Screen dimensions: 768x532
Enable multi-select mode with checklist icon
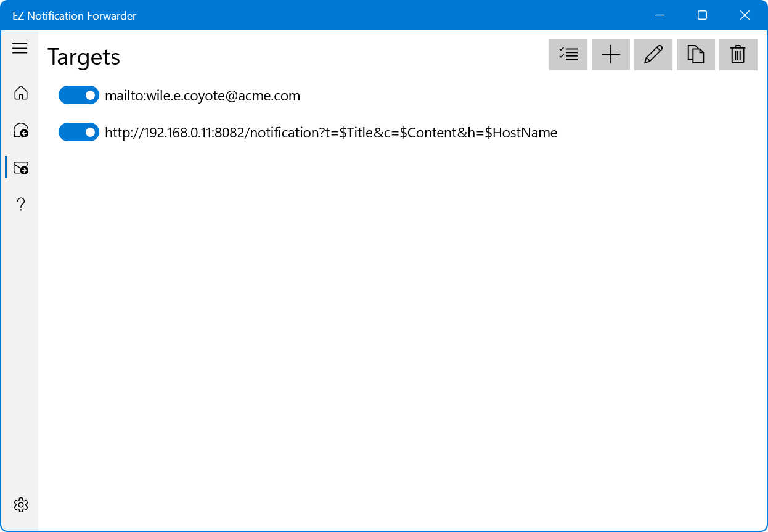(x=568, y=55)
